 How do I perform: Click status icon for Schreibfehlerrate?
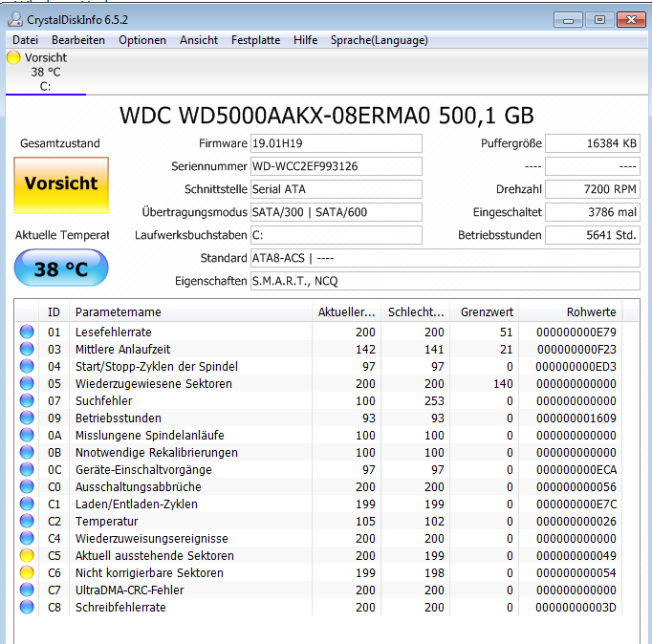(27, 607)
